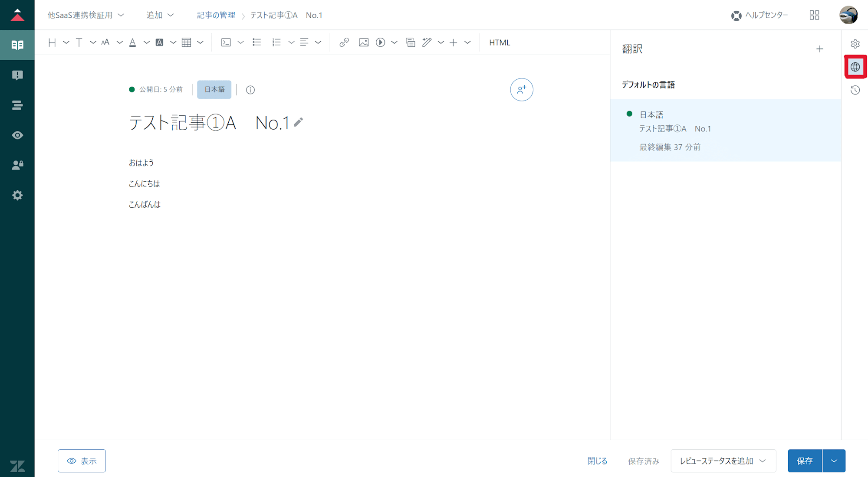Viewport: 868px width, 477px height.
Task: Open the revision history panel
Action: coord(855,90)
